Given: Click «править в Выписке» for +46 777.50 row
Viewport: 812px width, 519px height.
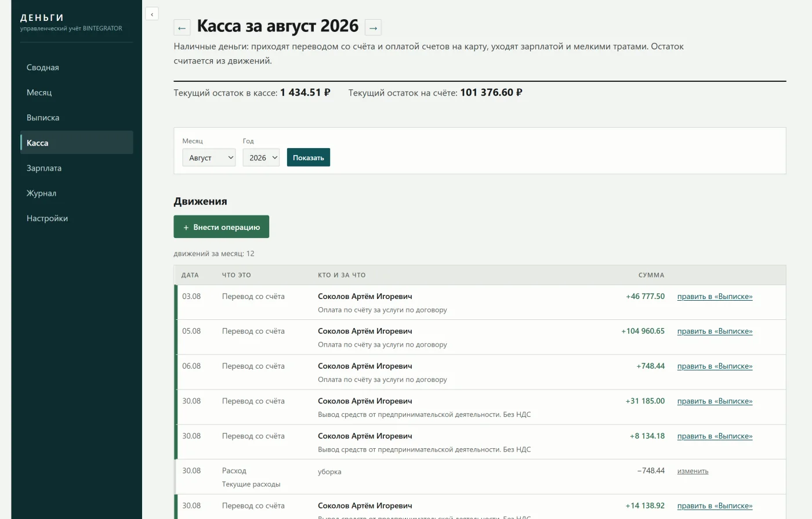Looking at the screenshot, I should pyautogui.click(x=715, y=297).
